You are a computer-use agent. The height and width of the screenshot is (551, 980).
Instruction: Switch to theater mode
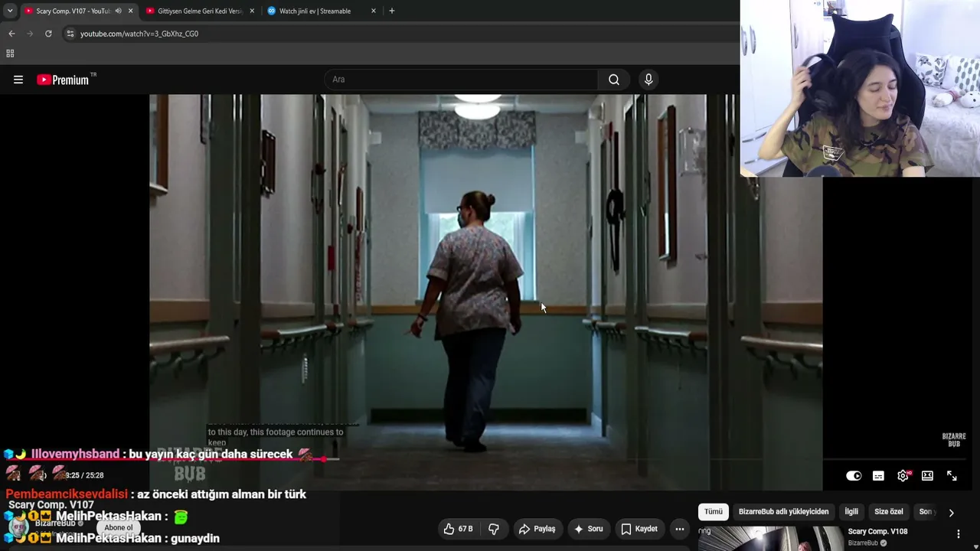pos(927,476)
